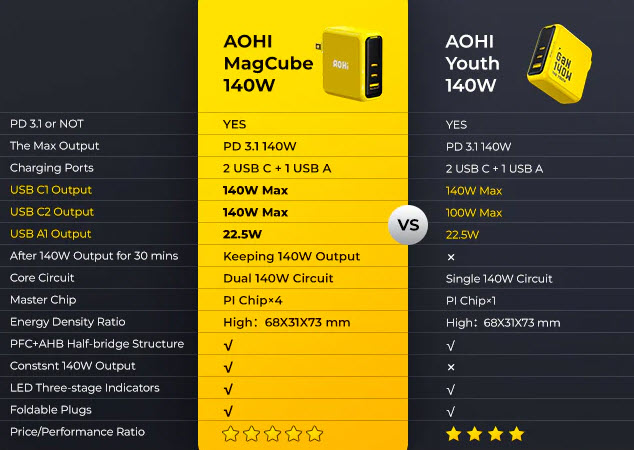Click the first filled star in Youth rating
Image resolution: width=634 pixels, height=450 pixels.
pyautogui.click(x=453, y=433)
